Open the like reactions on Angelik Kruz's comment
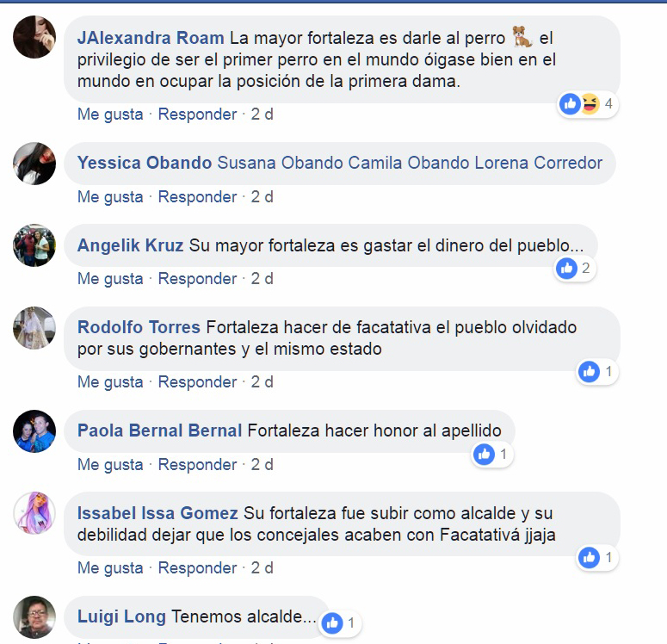 (566, 268)
